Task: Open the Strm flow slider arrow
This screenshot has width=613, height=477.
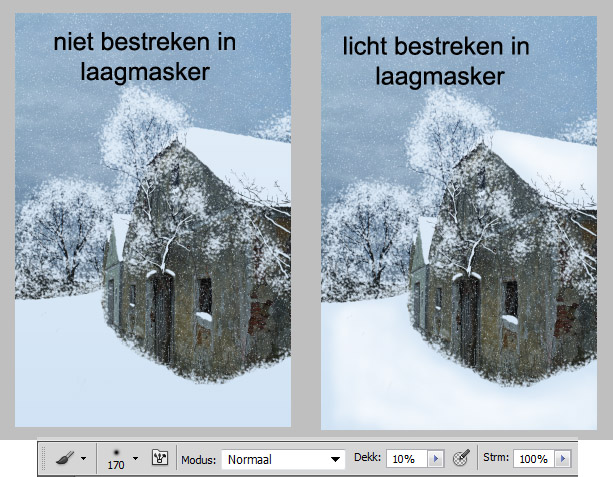Action: click(563, 459)
